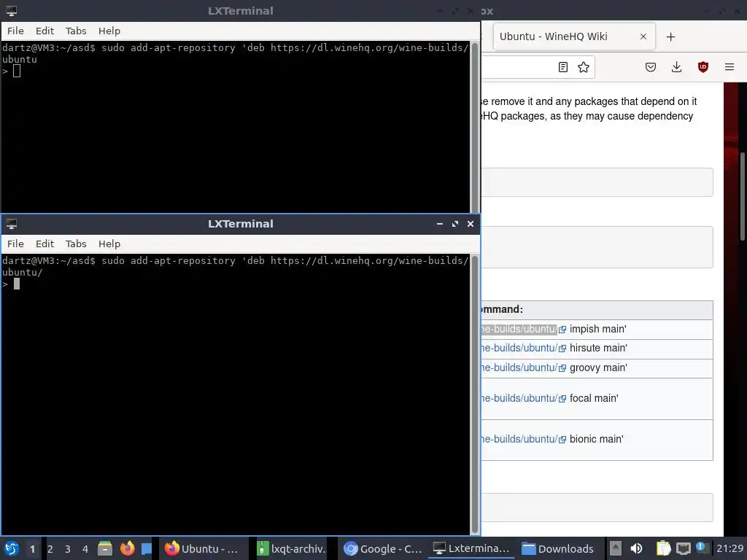This screenshot has width=747, height=560.
Task: Open Firefox hamburger application menu
Action: pos(729,67)
